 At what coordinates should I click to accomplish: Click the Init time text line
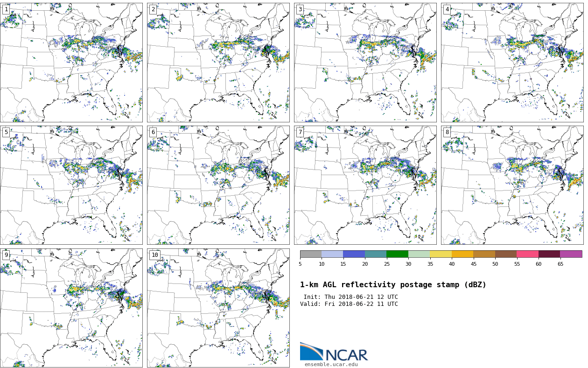click(350, 297)
